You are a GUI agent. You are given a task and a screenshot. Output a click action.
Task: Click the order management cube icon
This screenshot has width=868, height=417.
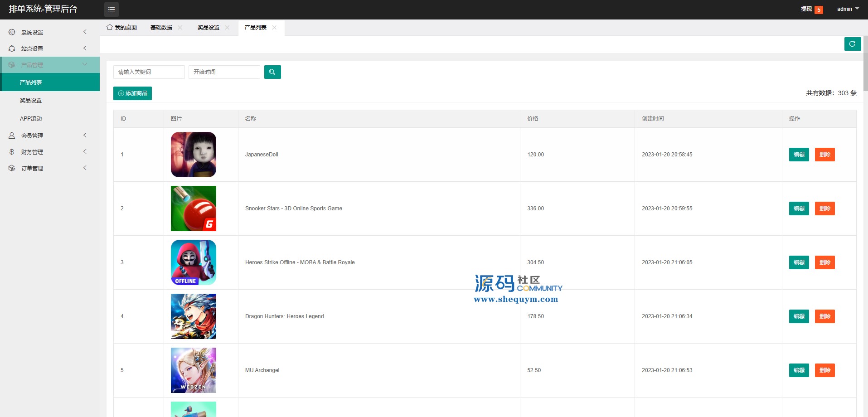(12, 168)
